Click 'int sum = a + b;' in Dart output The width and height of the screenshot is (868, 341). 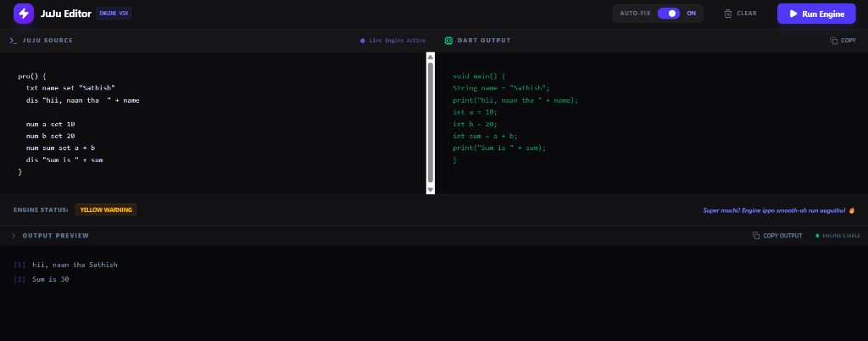pyautogui.click(x=485, y=136)
